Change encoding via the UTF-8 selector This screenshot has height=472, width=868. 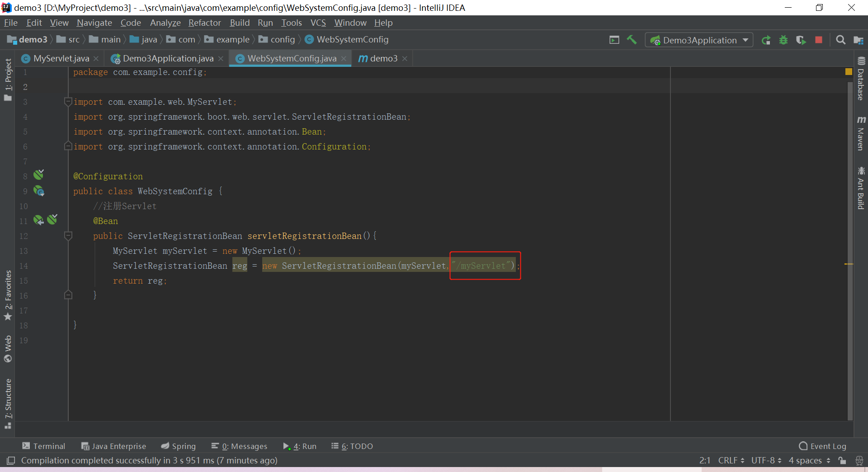pos(765,460)
